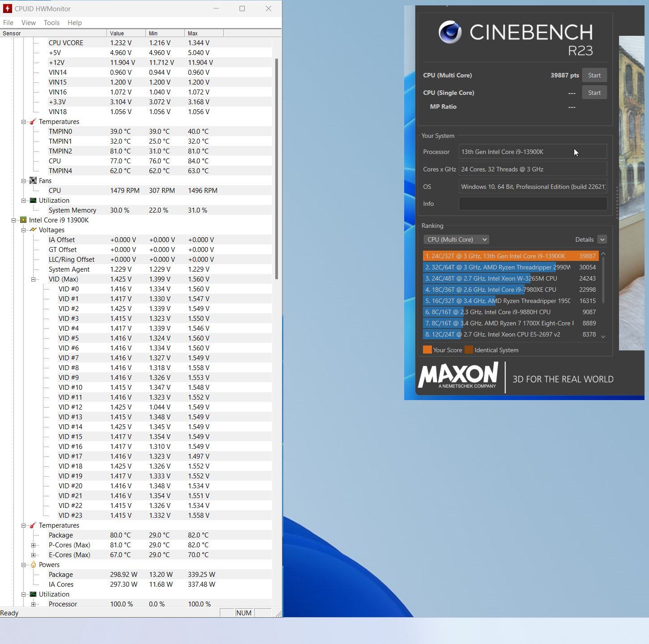Open the Details dropdown arrow in Ranking
649x644 pixels.
(602, 239)
